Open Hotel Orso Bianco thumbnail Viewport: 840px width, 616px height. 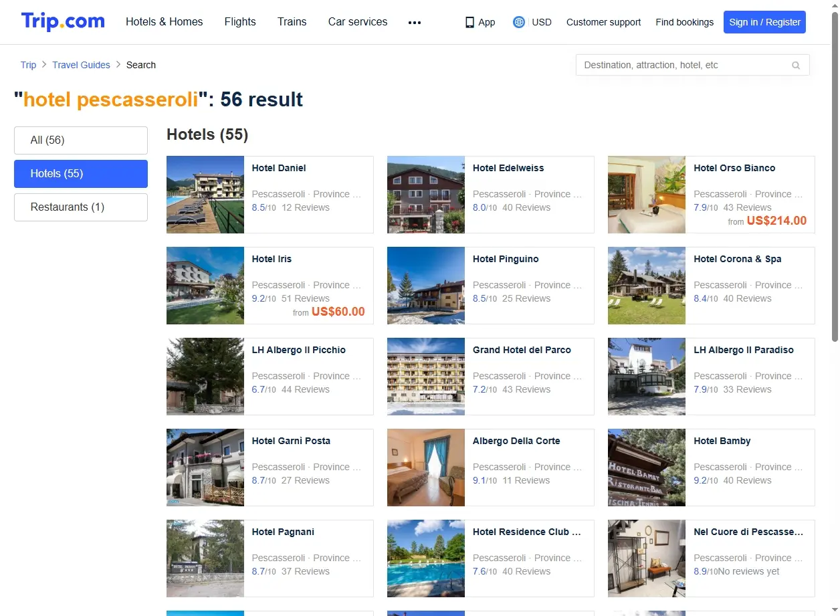647,195
